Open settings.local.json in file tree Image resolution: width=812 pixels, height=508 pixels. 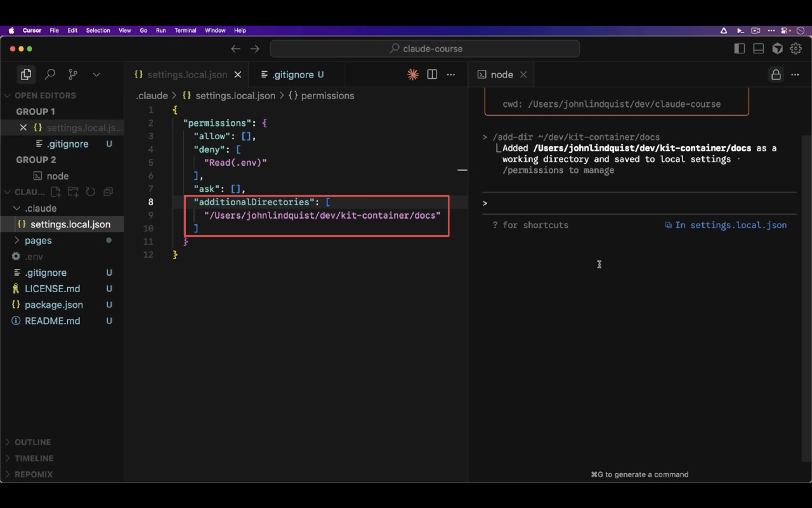point(62,224)
